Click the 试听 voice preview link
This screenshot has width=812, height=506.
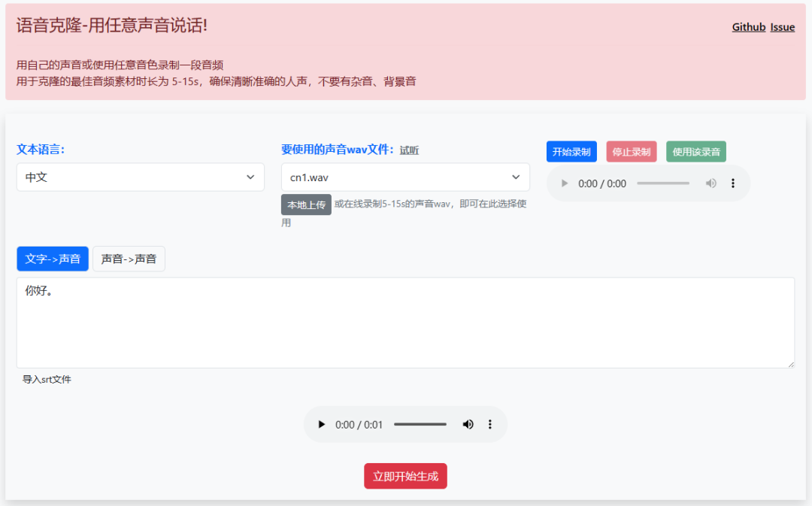click(412, 150)
